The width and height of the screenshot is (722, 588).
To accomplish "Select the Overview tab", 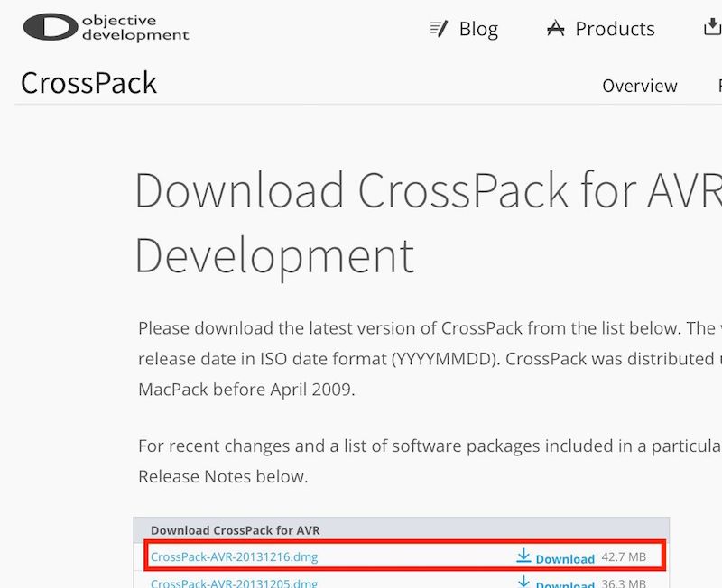I will coord(640,86).
